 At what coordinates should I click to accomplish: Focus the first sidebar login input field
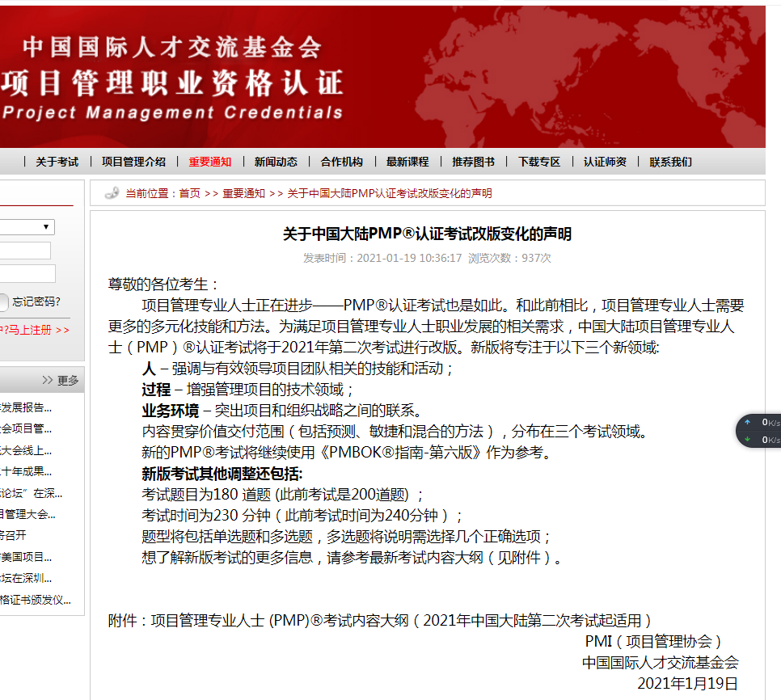click(x=25, y=251)
